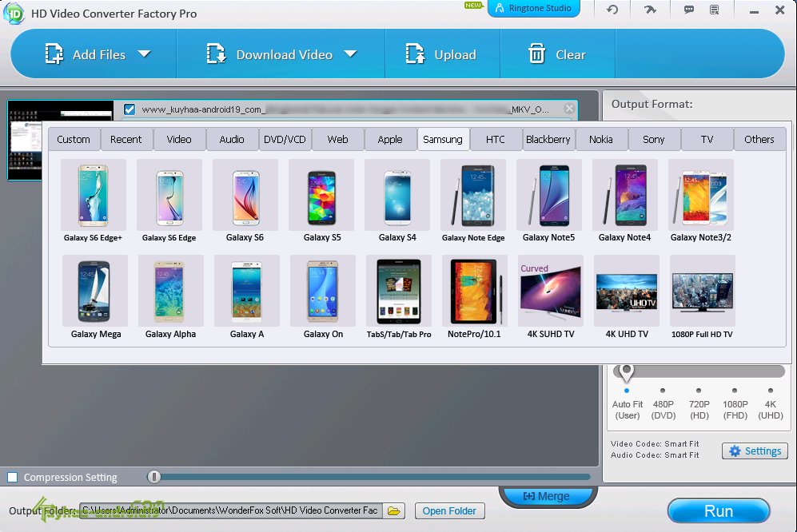Open the Ringtone Studio tool
This screenshot has height=532, width=797.
[534, 8]
